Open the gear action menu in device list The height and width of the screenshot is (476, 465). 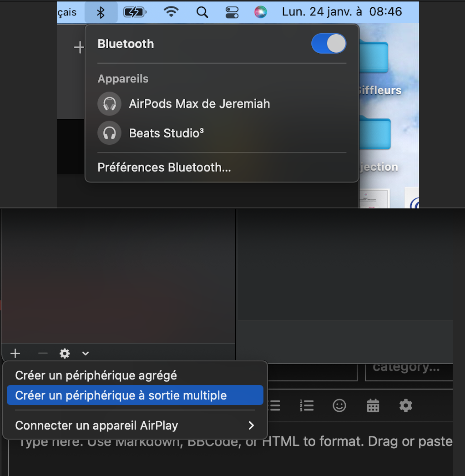click(x=65, y=353)
